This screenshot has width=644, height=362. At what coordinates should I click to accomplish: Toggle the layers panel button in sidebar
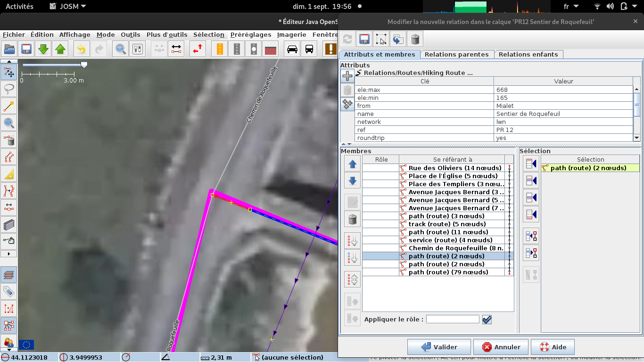point(8,274)
